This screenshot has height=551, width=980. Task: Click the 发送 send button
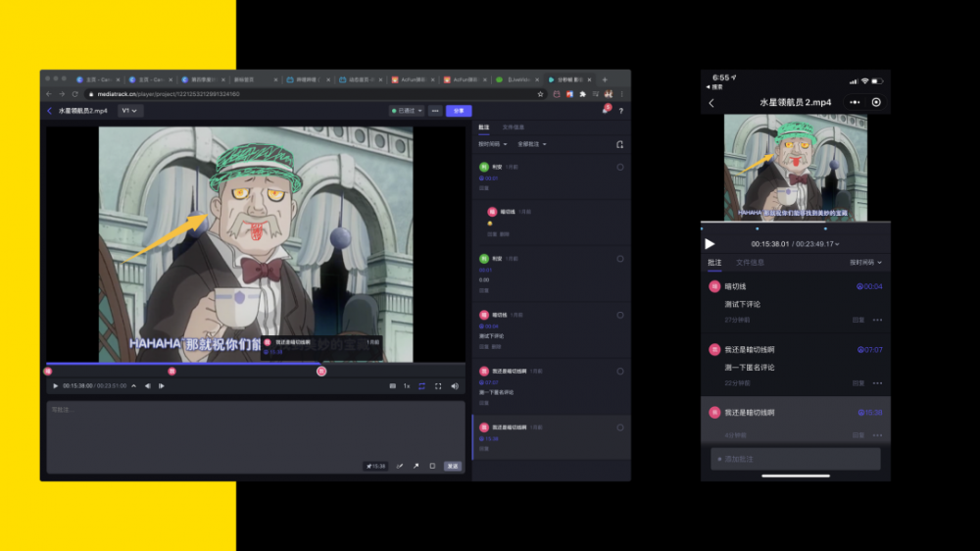tap(453, 466)
